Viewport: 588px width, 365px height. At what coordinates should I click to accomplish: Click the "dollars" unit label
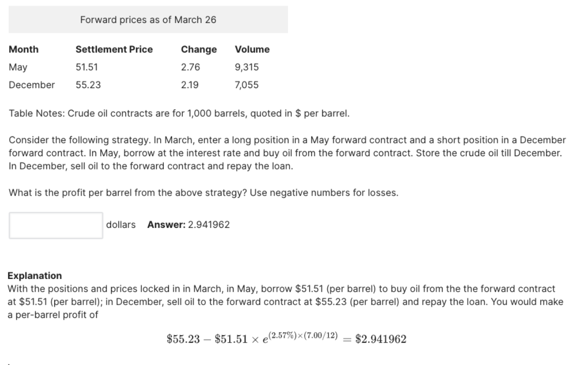click(x=121, y=225)
